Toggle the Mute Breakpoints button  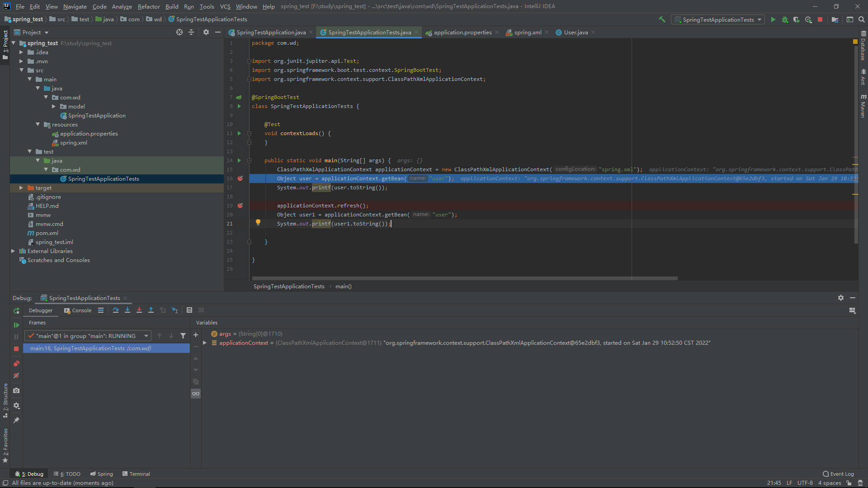point(16,375)
